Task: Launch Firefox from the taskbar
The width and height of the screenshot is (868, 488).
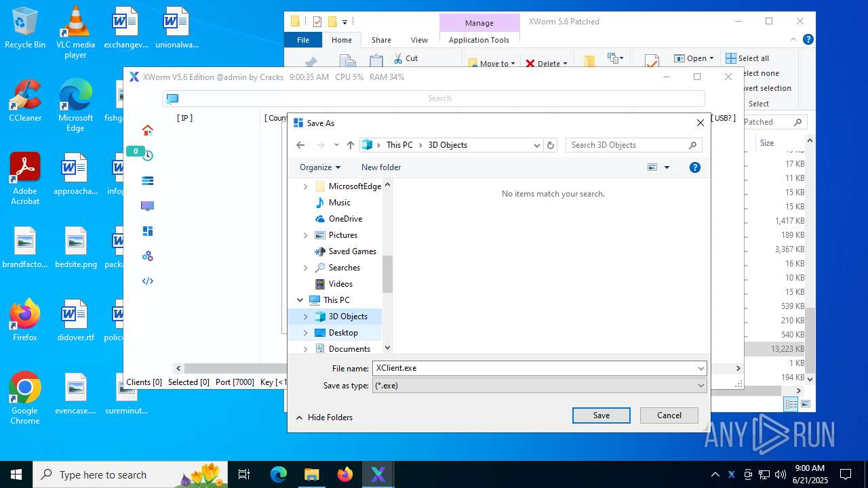Action: tap(345, 474)
